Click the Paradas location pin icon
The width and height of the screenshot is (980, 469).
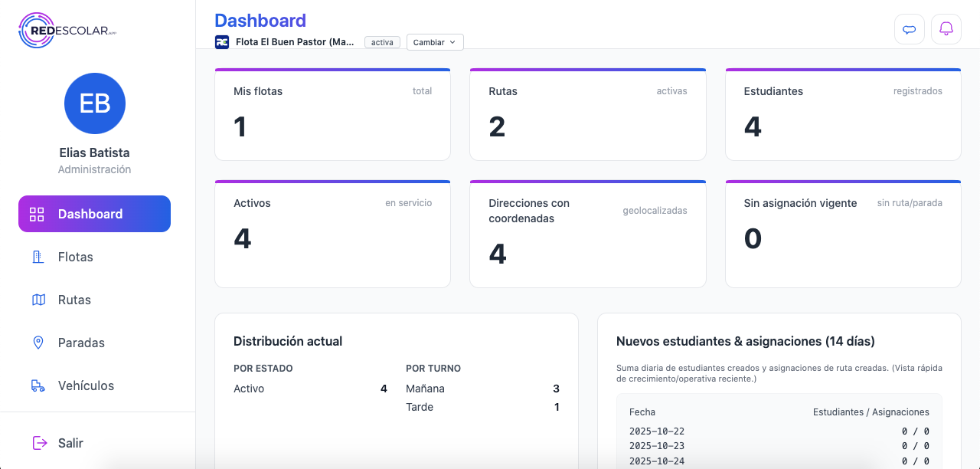pyautogui.click(x=38, y=343)
